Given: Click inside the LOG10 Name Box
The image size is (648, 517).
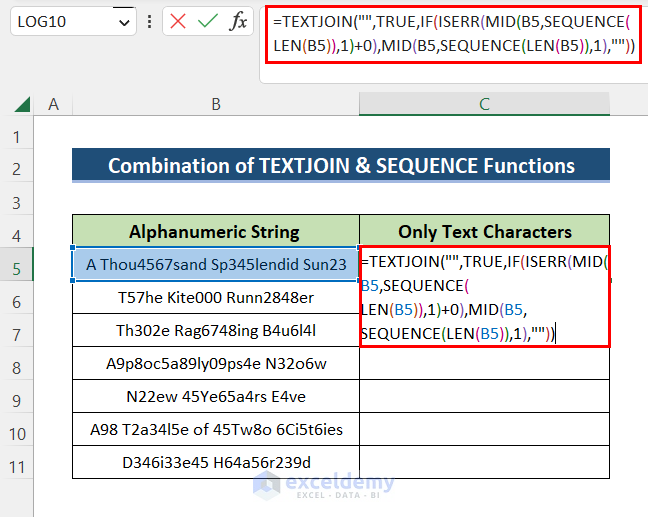Looking at the screenshot, I should (x=60, y=21).
